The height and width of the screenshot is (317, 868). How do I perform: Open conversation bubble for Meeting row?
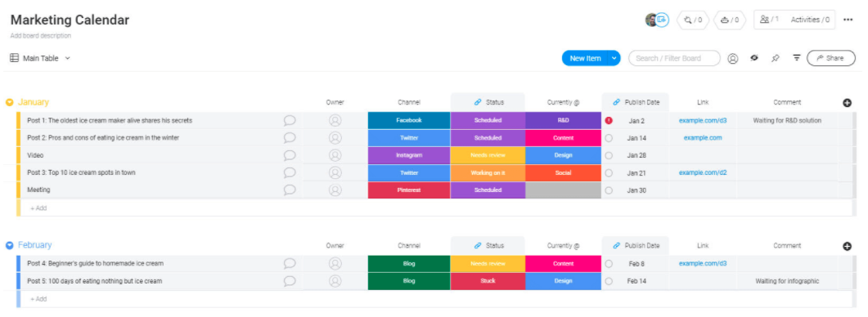(x=290, y=190)
